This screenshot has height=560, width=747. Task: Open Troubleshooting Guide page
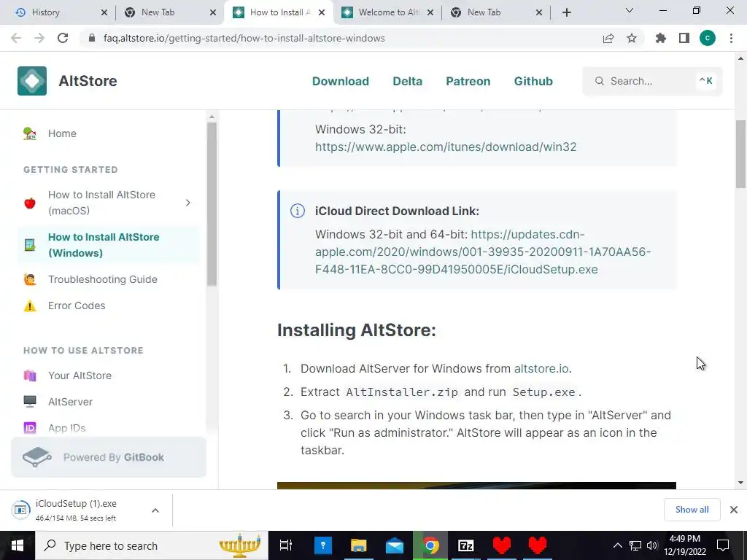(102, 279)
